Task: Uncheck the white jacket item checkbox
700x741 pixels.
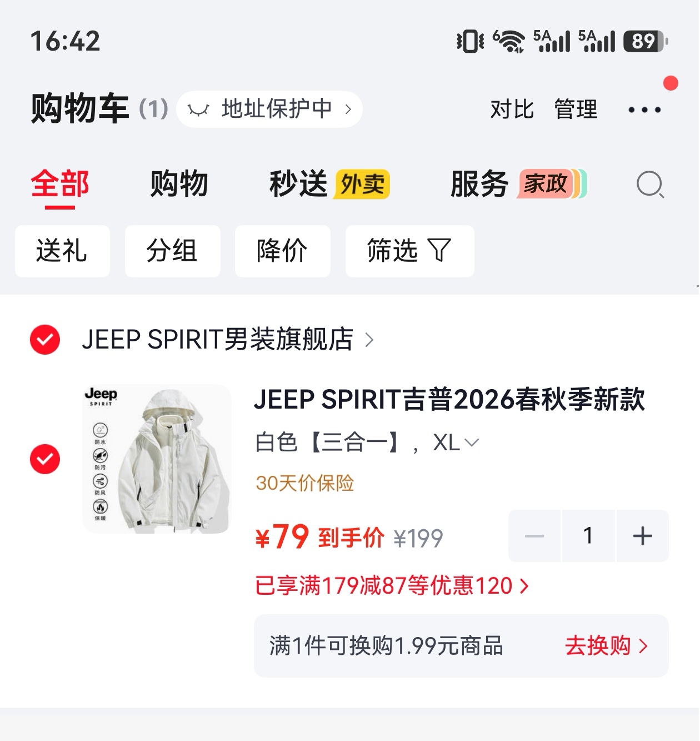Action: click(x=45, y=459)
